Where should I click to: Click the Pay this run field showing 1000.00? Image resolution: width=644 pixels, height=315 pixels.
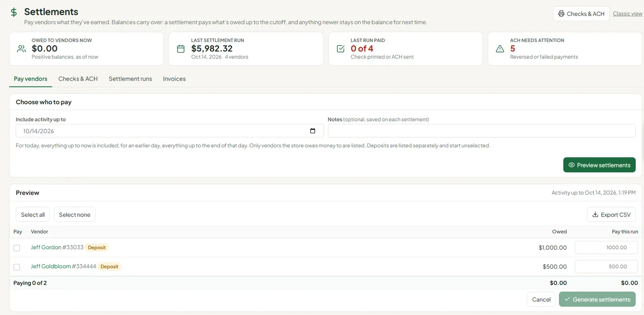[606, 247]
